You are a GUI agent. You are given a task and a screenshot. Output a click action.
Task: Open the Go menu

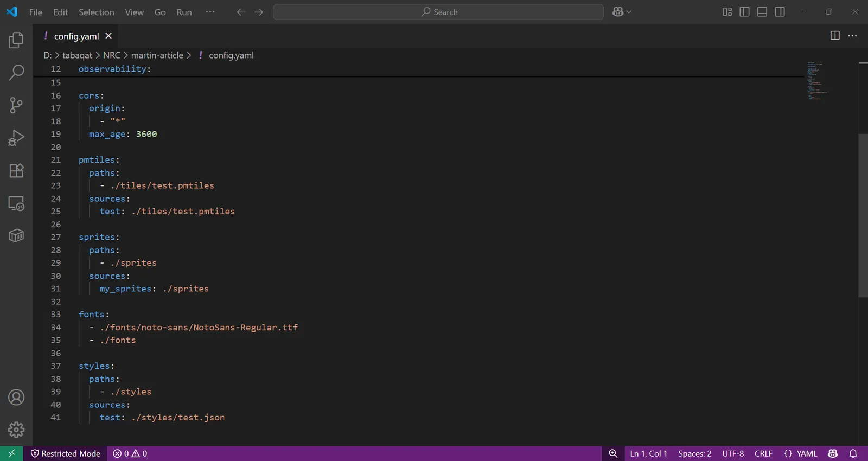click(x=160, y=12)
